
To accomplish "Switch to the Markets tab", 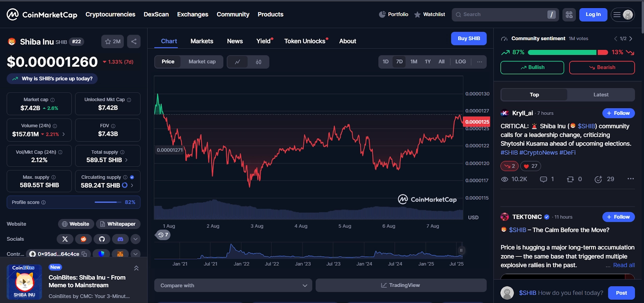I will click(202, 41).
